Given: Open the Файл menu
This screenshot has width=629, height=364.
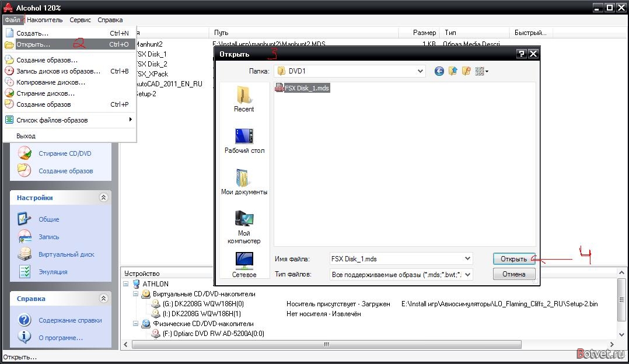Looking at the screenshot, I should click(x=12, y=20).
